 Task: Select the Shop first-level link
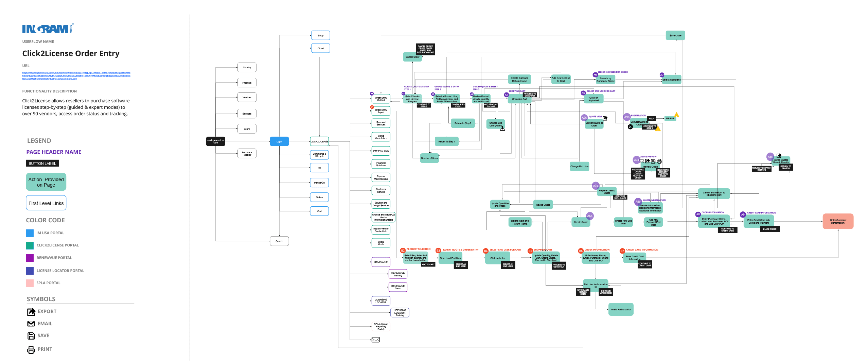tap(320, 35)
